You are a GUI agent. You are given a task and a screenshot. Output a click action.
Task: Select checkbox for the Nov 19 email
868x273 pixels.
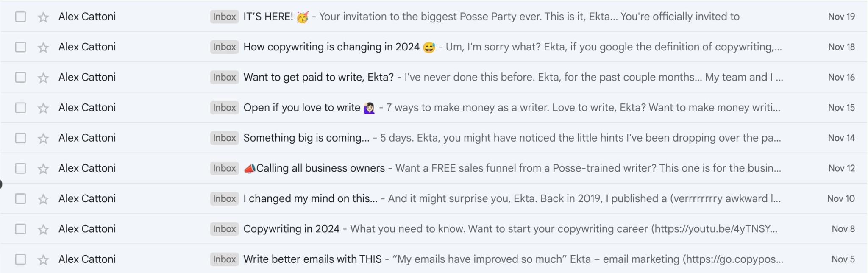[x=20, y=17]
